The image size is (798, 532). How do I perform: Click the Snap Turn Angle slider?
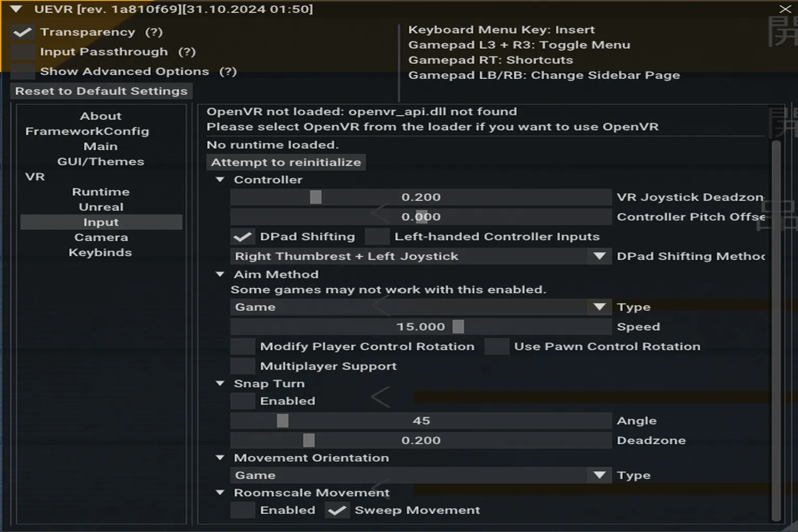421,421
